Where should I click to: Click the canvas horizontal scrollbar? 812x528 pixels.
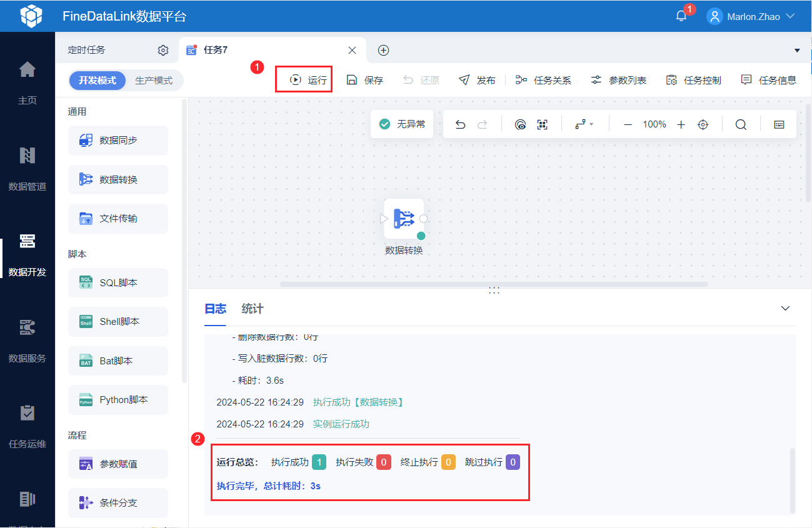click(x=494, y=284)
